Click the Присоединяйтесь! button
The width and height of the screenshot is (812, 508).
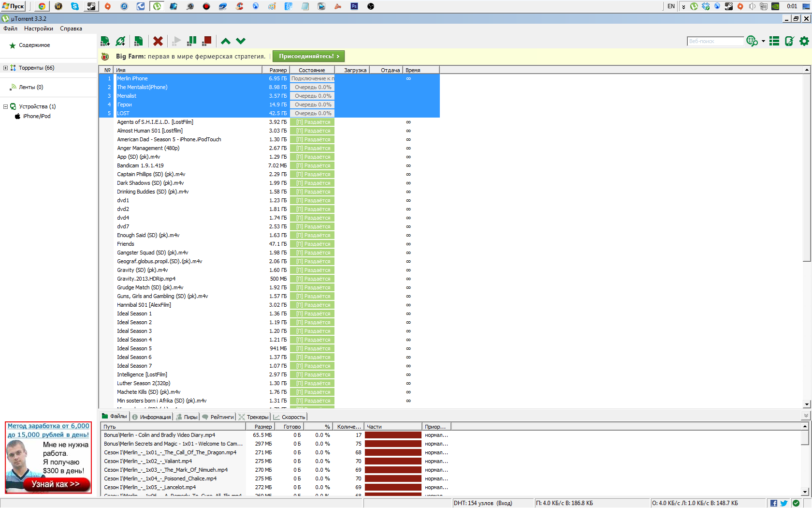[x=309, y=56]
